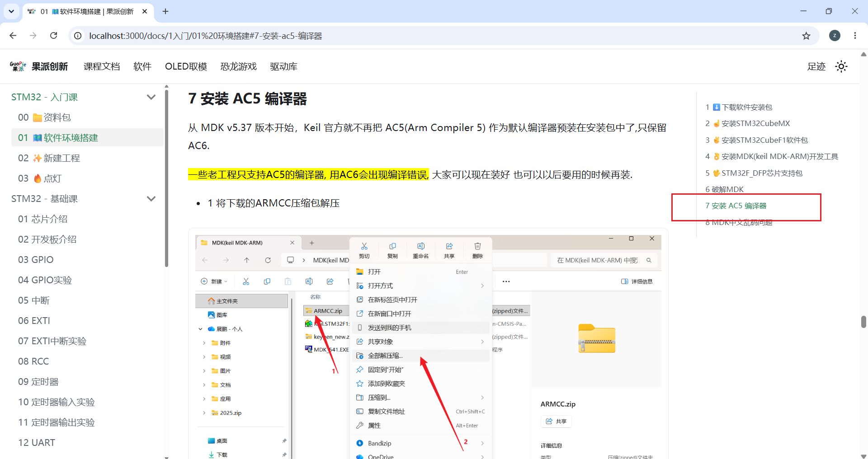Open 03 点灯 in the sidebar
Viewport: 868px width, 459px height.
(87, 178)
